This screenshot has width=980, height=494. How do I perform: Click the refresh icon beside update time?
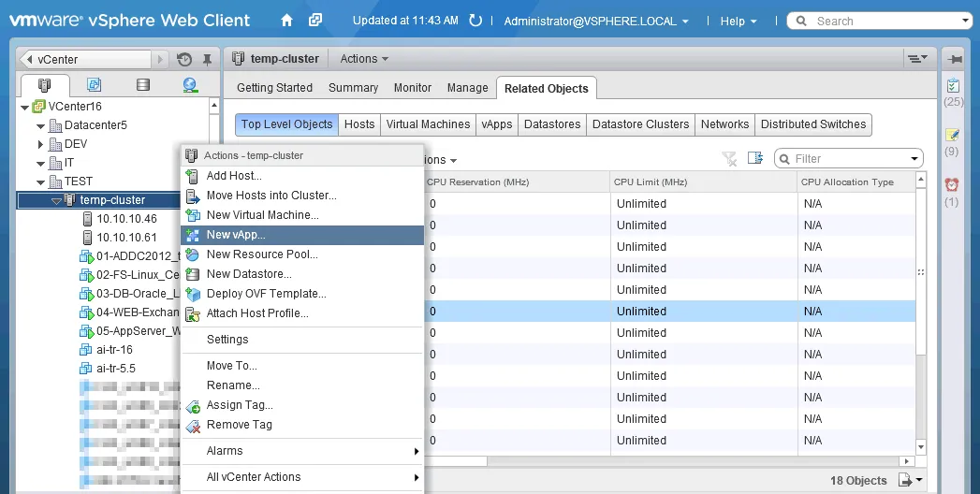[475, 21]
